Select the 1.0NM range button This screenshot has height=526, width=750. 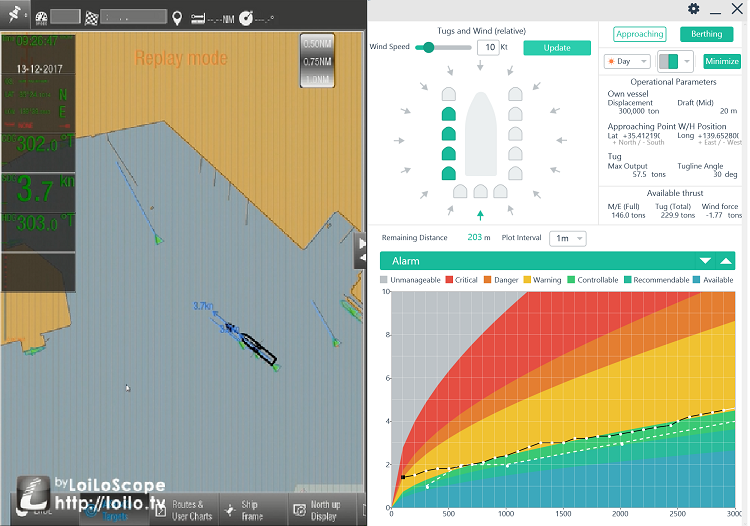coord(317,79)
